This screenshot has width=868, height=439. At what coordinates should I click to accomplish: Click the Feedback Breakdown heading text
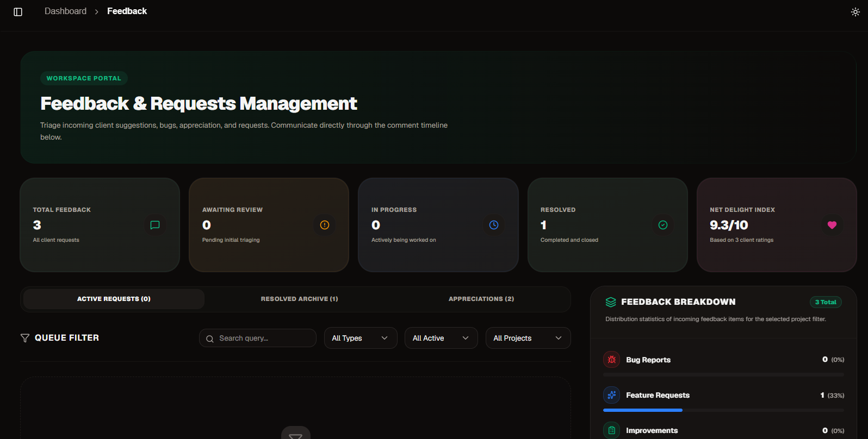tap(678, 302)
